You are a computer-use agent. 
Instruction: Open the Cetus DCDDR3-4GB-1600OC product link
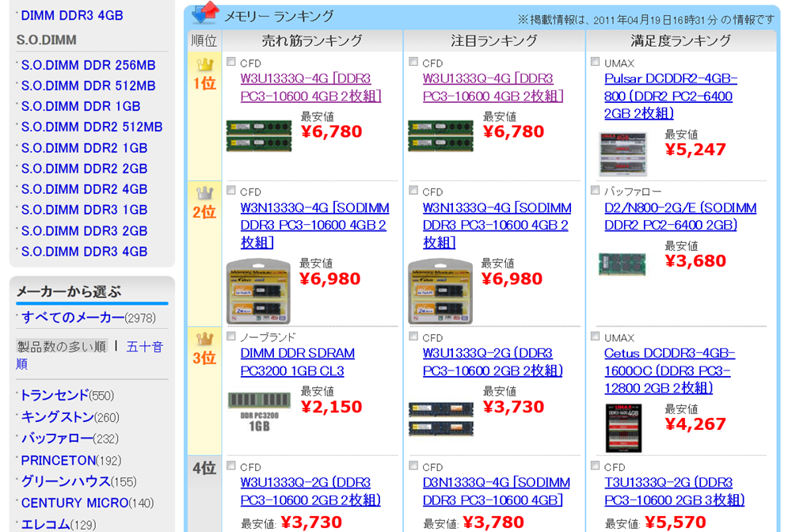[670, 370]
